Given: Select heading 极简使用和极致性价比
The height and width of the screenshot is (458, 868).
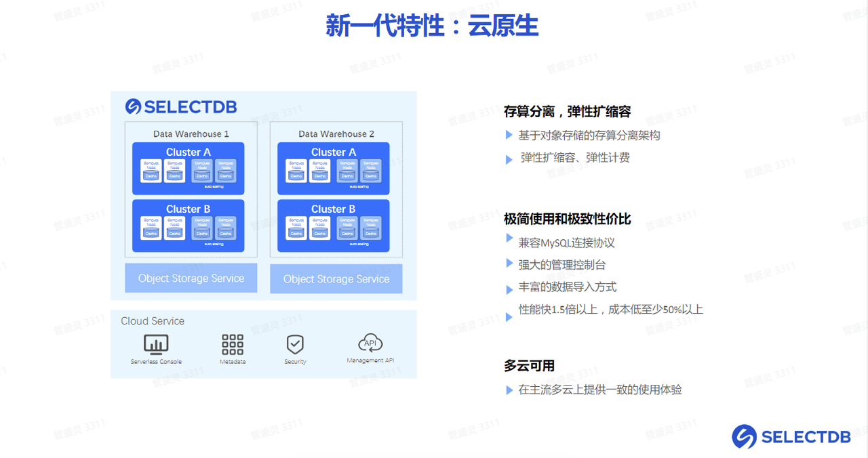Looking at the screenshot, I should (568, 219).
